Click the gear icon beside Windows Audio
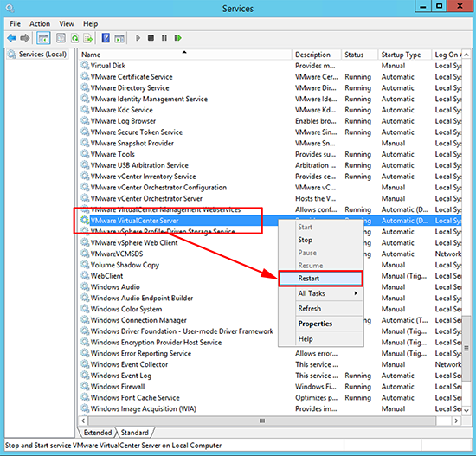Viewport: 476px width, 456px height. (x=85, y=286)
